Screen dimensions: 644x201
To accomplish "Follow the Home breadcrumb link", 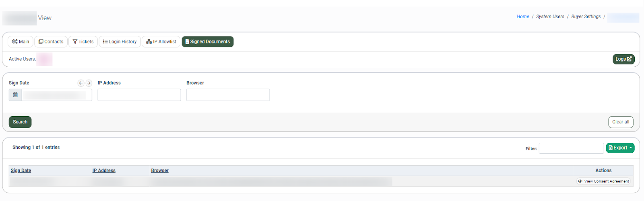I will click(523, 17).
